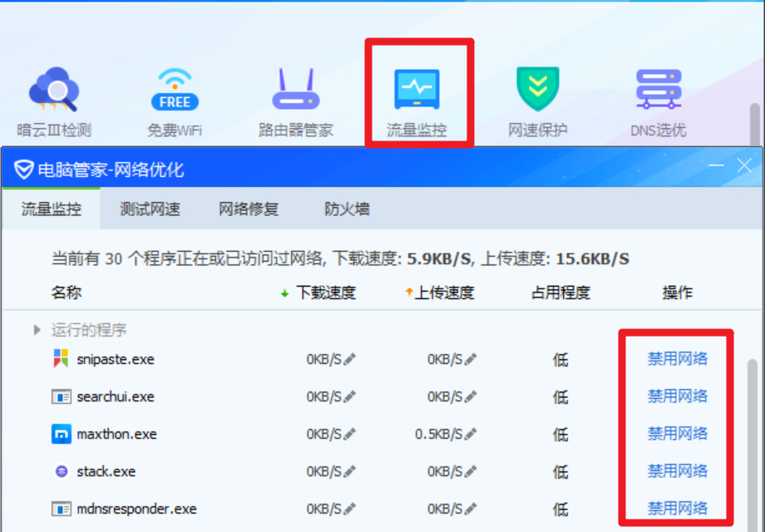Edit download speed limit for stack.exe
The image size is (765, 532).
pyautogui.click(x=349, y=471)
